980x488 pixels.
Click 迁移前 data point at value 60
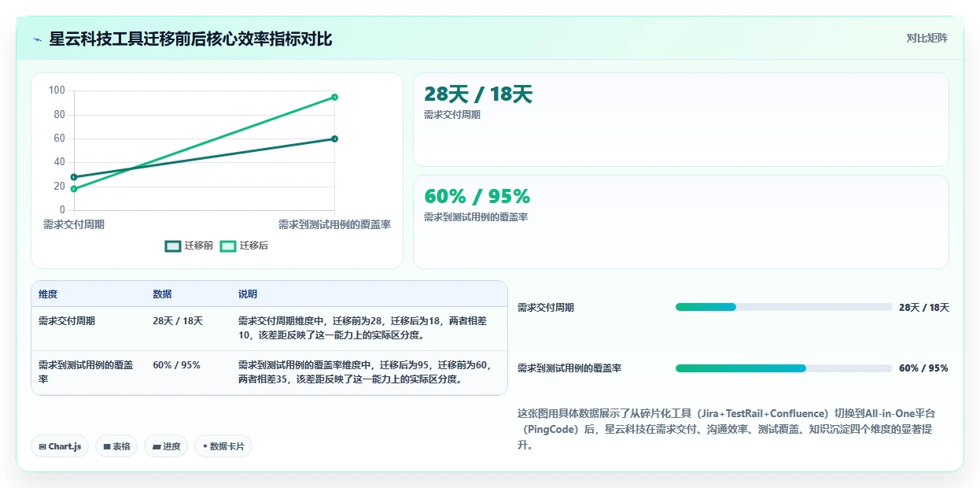pyautogui.click(x=334, y=139)
